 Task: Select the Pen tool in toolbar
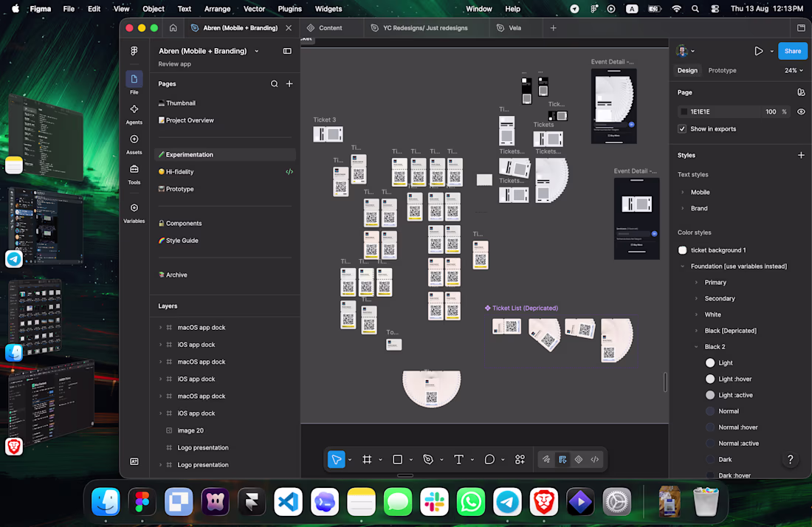427,459
